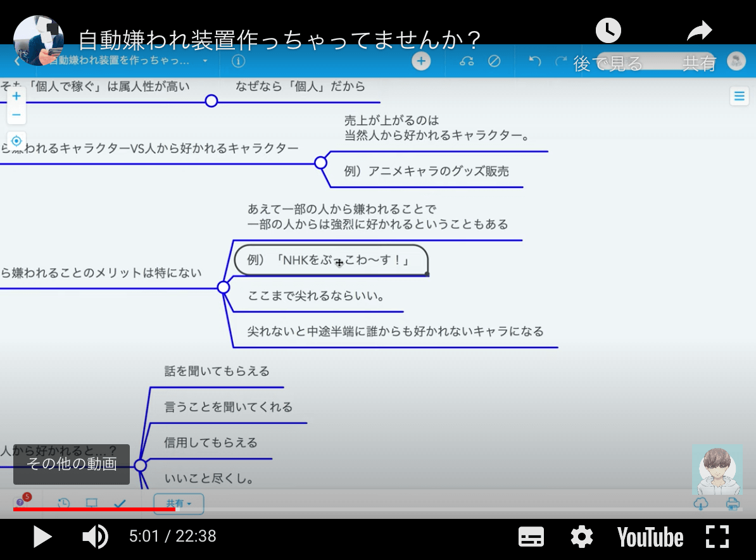Screen dimensions: 756x560
Task: Click cloud download export icon
Action: (700, 504)
